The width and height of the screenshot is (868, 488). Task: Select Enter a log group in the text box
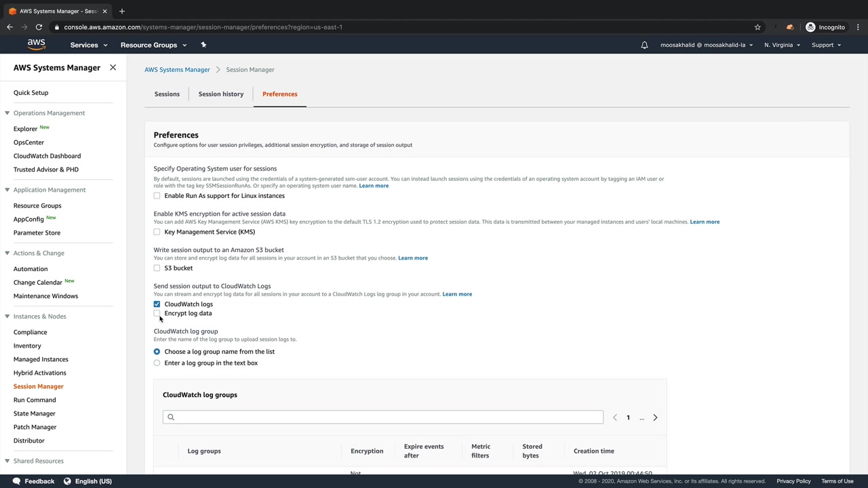[x=157, y=363]
